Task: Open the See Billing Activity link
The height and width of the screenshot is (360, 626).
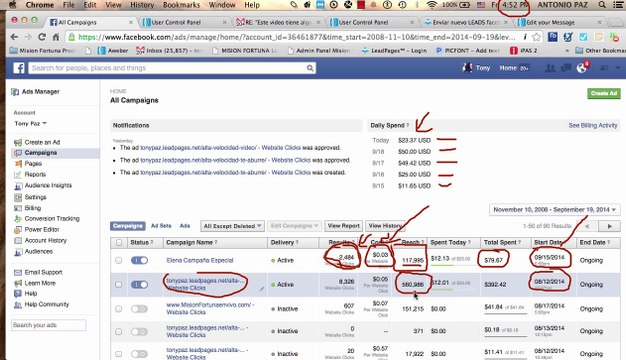Action: tap(593, 125)
